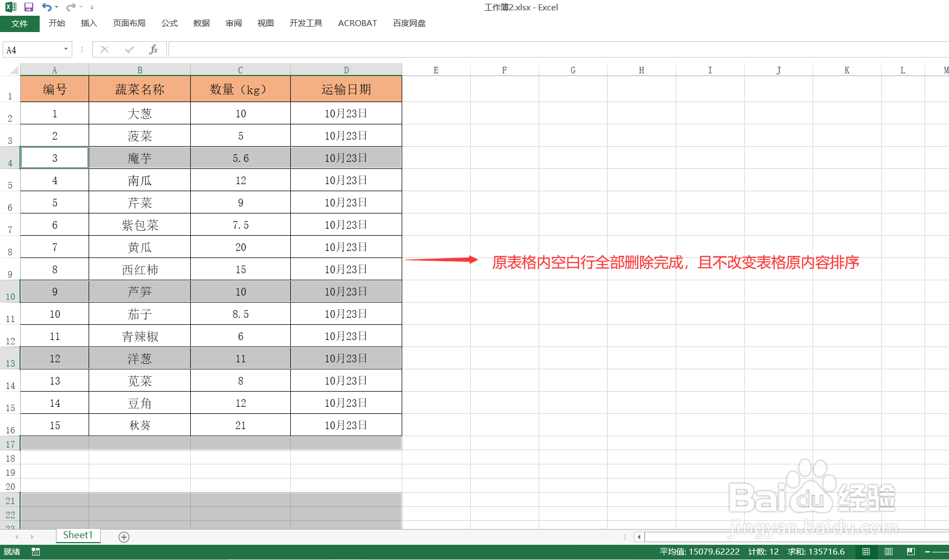The width and height of the screenshot is (949, 560).
Task: Select column G header
Action: (x=573, y=70)
